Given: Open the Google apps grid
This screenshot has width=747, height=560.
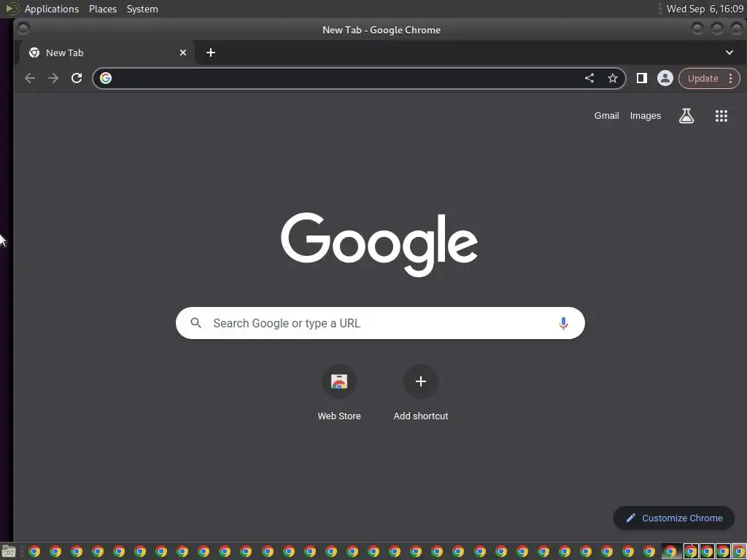Looking at the screenshot, I should coord(721,116).
